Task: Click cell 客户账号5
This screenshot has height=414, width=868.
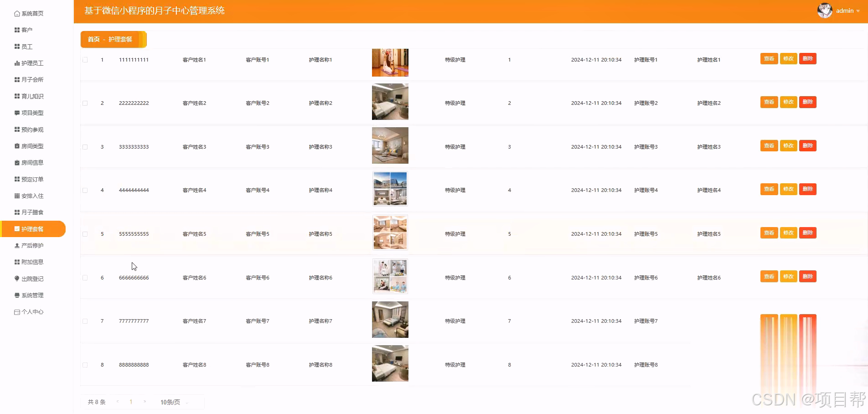Action: 258,234
